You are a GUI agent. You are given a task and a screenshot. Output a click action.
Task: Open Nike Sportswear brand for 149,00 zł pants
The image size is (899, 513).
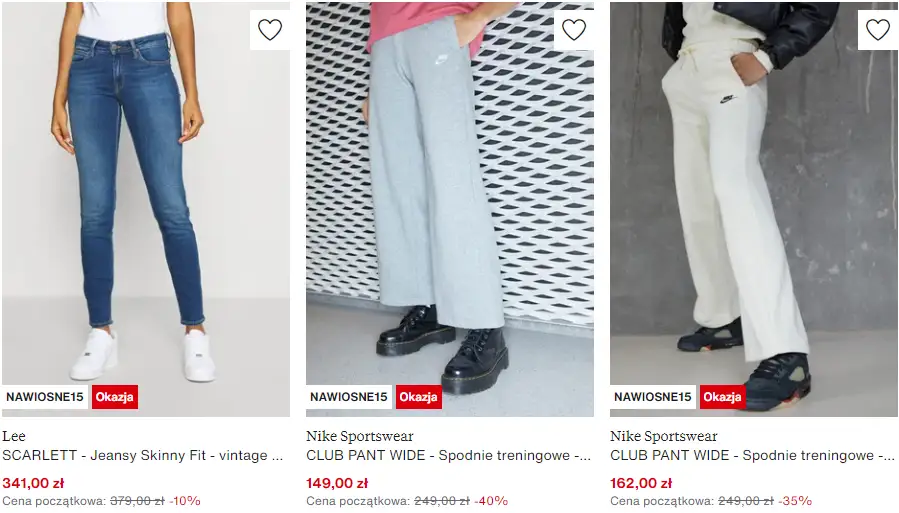(x=359, y=436)
